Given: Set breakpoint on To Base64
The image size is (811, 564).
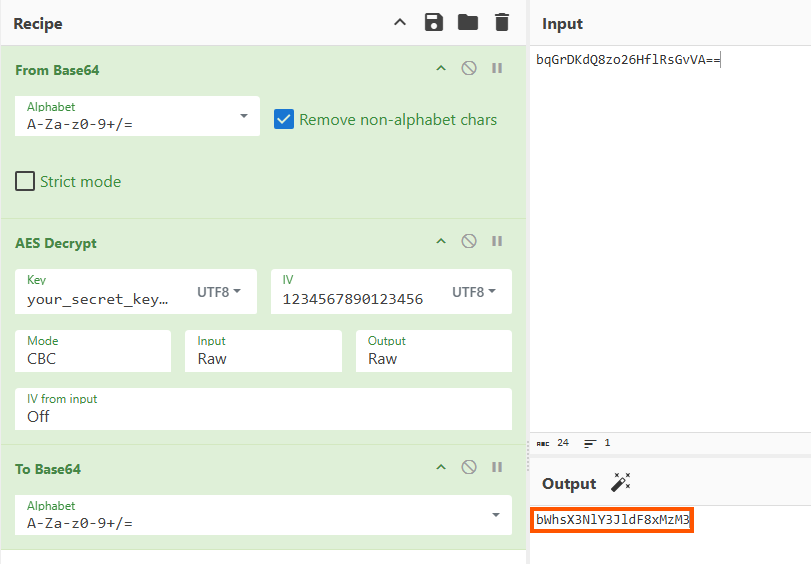Looking at the screenshot, I should point(497,467).
